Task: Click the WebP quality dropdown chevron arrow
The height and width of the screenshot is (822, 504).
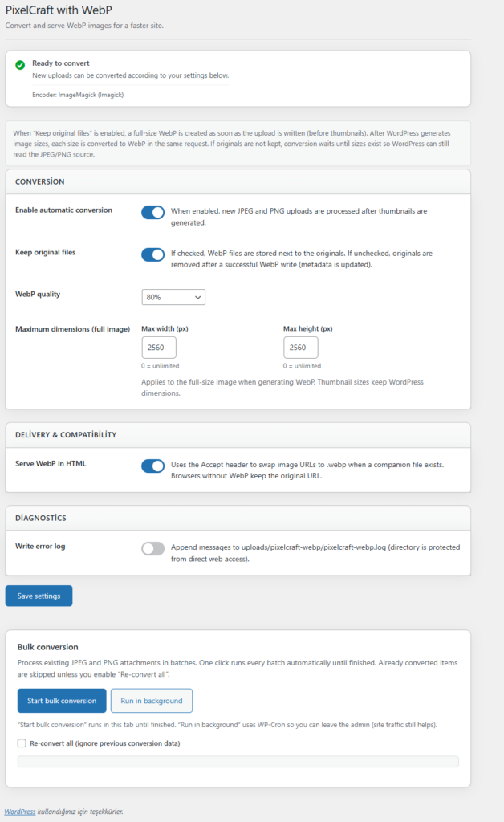Action: click(x=198, y=297)
